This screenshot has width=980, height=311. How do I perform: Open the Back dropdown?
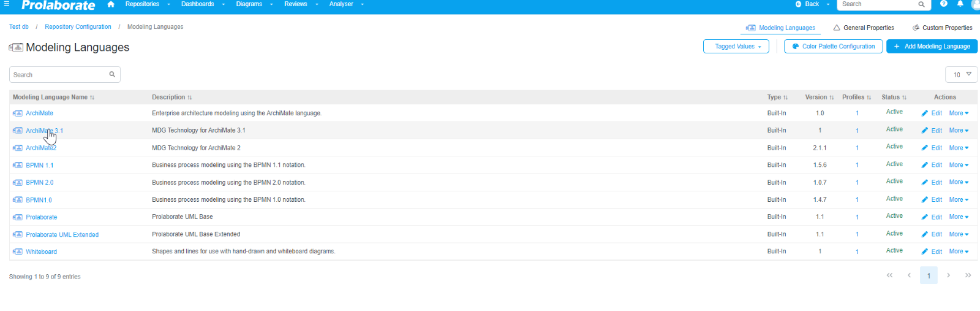click(x=812, y=4)
